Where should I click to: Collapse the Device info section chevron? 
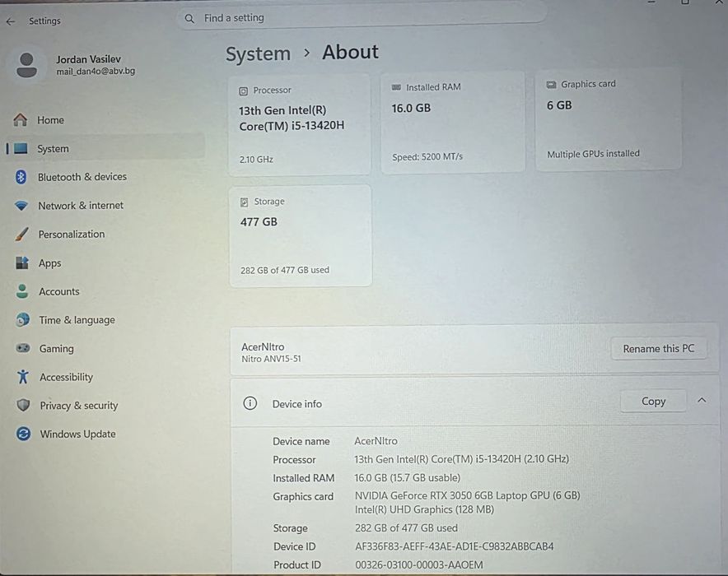[x=702, y=400]
